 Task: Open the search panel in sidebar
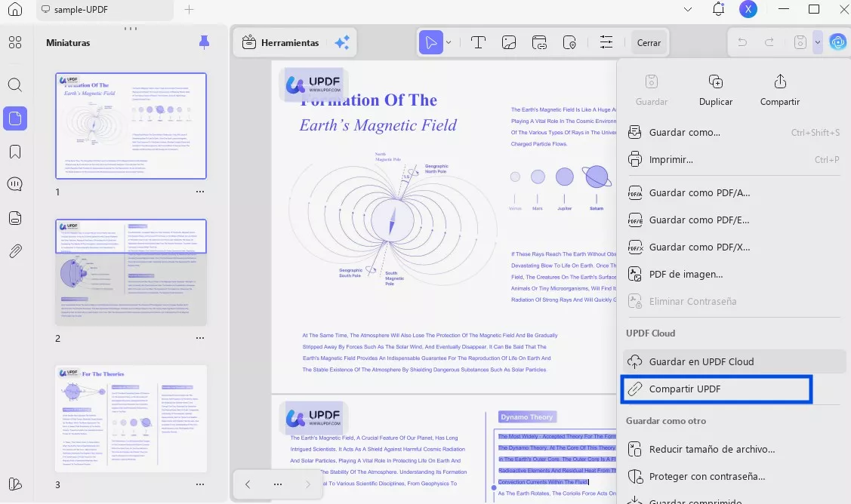(x=15, y=85)
